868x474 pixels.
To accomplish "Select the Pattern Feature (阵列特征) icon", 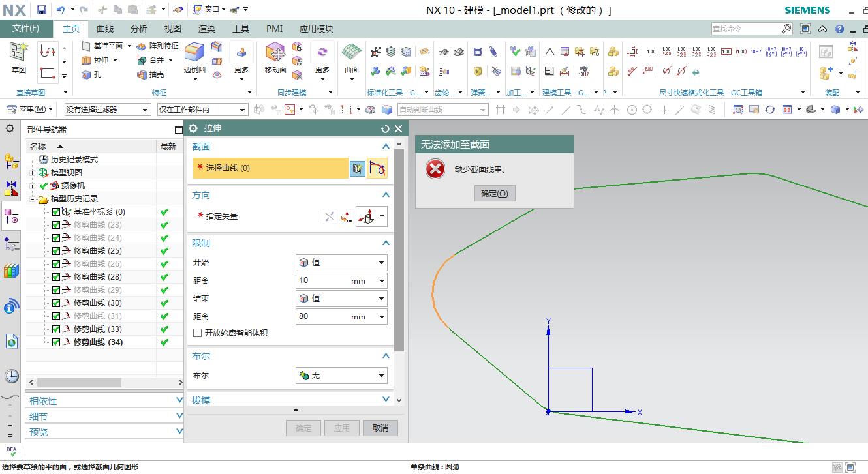I will tap(141, 46).
